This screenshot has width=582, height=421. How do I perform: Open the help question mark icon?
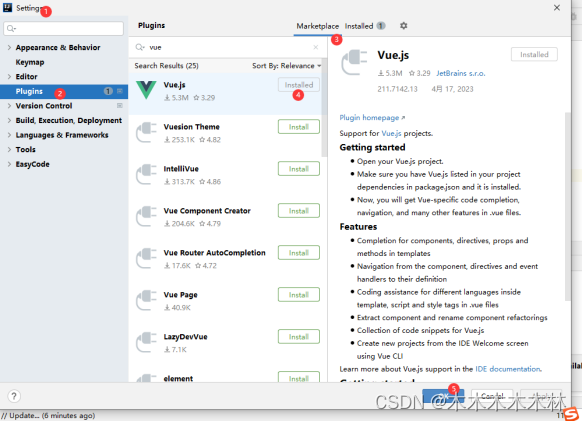tap(14, 396)
